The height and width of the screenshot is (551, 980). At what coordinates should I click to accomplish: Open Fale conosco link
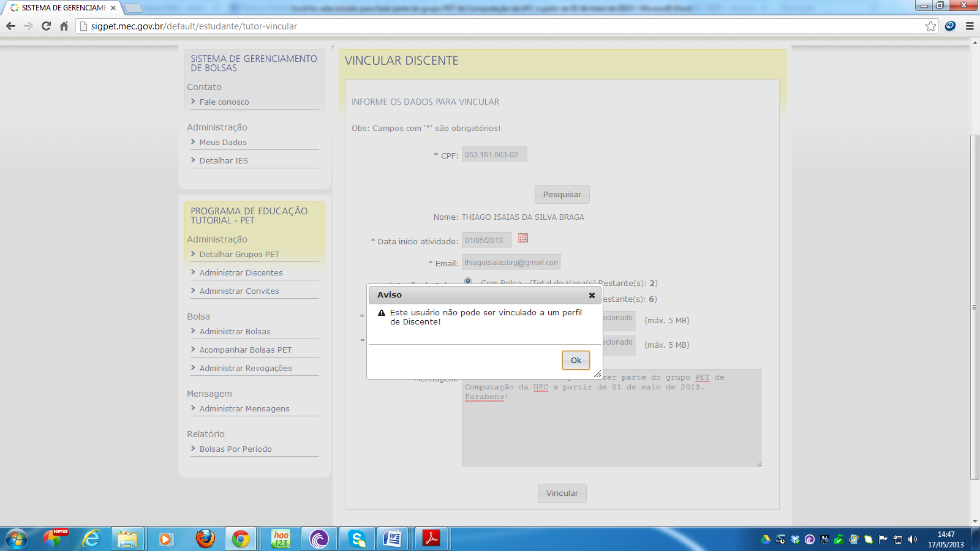click(224, 102)
